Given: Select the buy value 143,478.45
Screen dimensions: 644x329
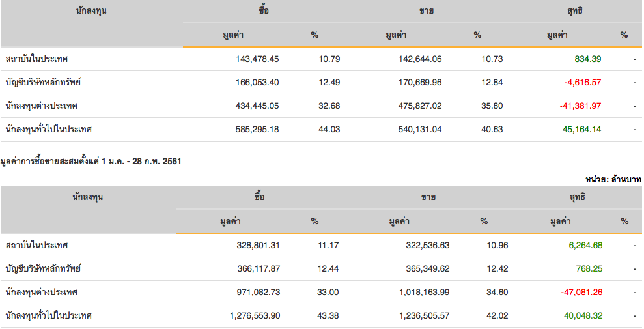Looking at the screenshot, I should coord(257,59).
